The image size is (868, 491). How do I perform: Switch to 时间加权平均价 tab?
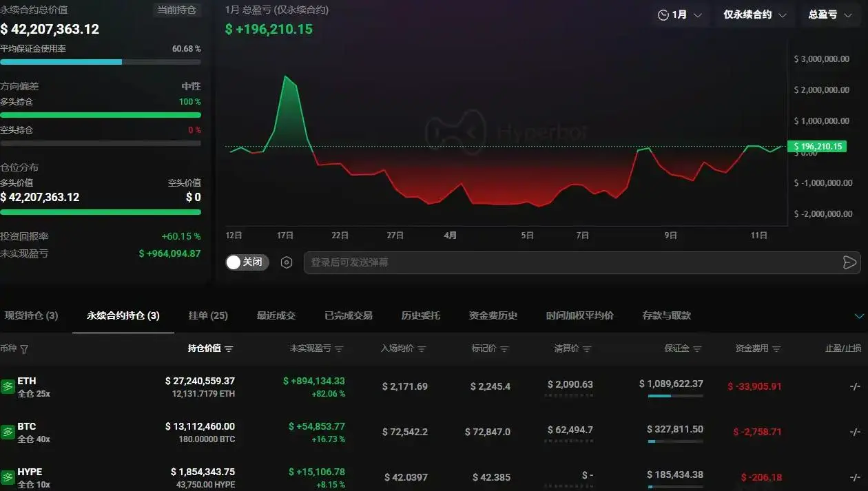pyautogui.click(x=580, y=315)
